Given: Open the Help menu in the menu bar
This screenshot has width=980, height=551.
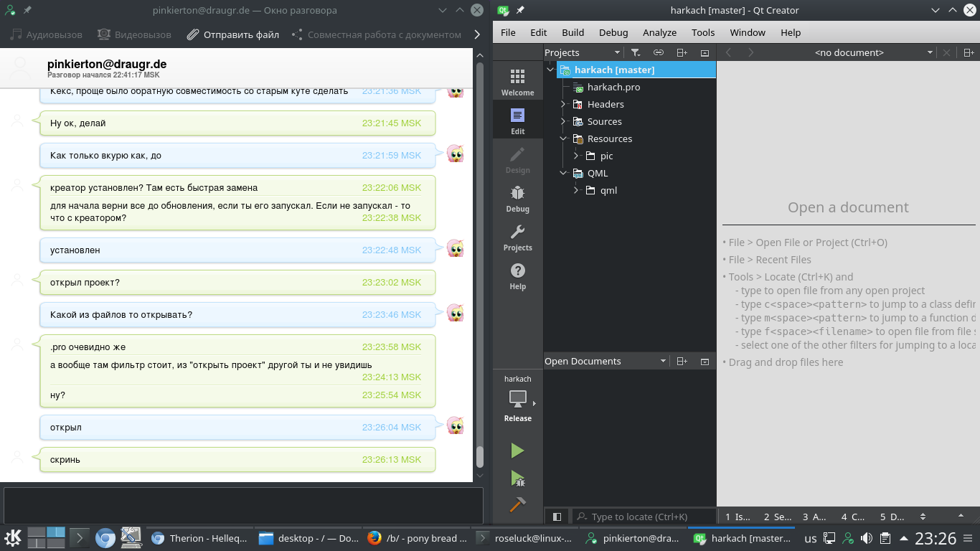Looking at the screenshot, I should point(791,32).
